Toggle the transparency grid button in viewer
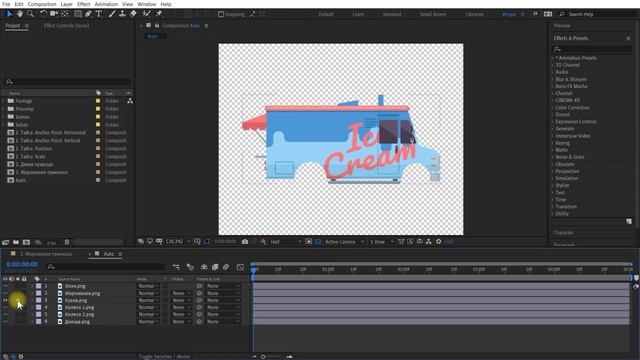Screen dimensions: 640x360 [x=318, y=242]
